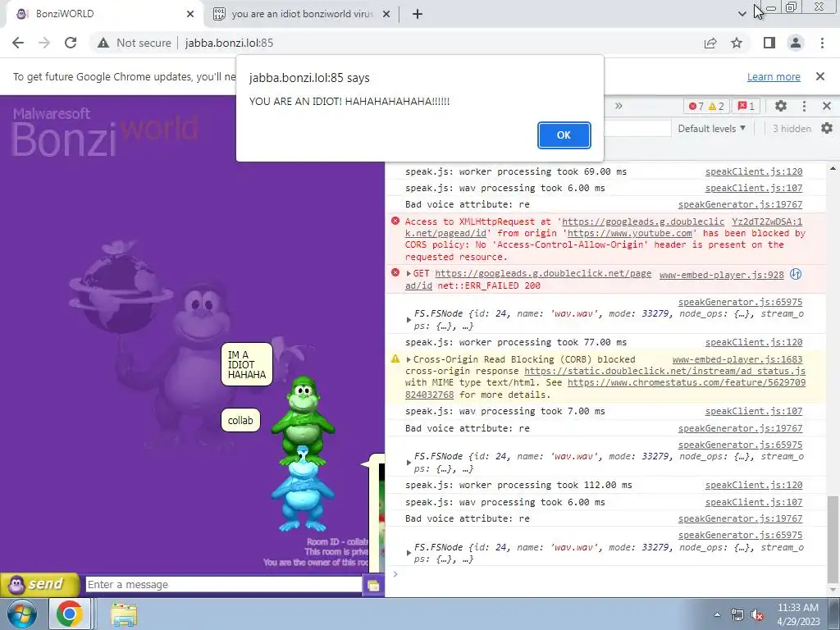Click the network tray icon

coord(737,615)
